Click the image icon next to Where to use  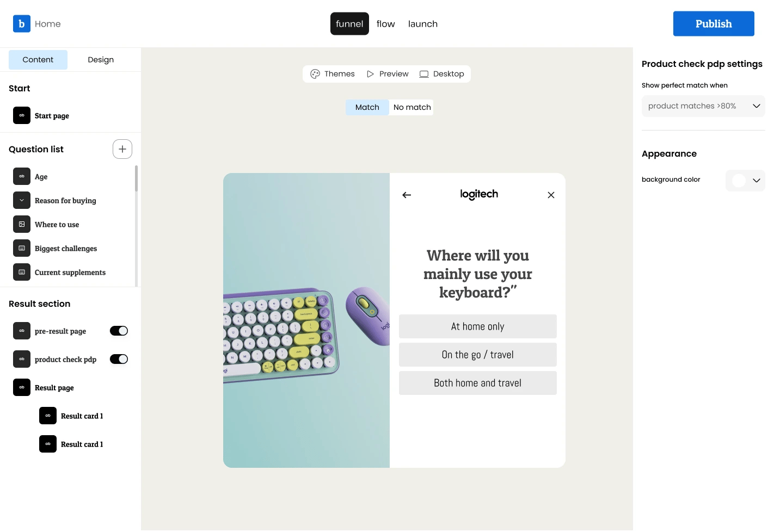[x=21, y=224]
